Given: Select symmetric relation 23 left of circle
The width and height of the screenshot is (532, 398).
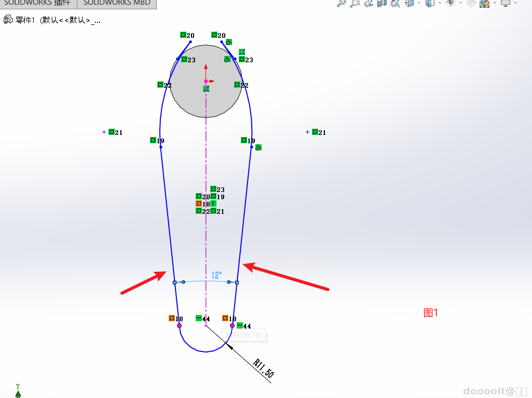Looking at the screenshot, I should (x=184, y=59).
